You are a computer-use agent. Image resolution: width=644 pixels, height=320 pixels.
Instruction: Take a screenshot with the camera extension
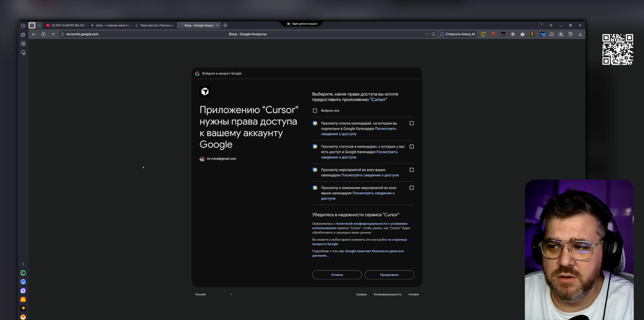523,34
